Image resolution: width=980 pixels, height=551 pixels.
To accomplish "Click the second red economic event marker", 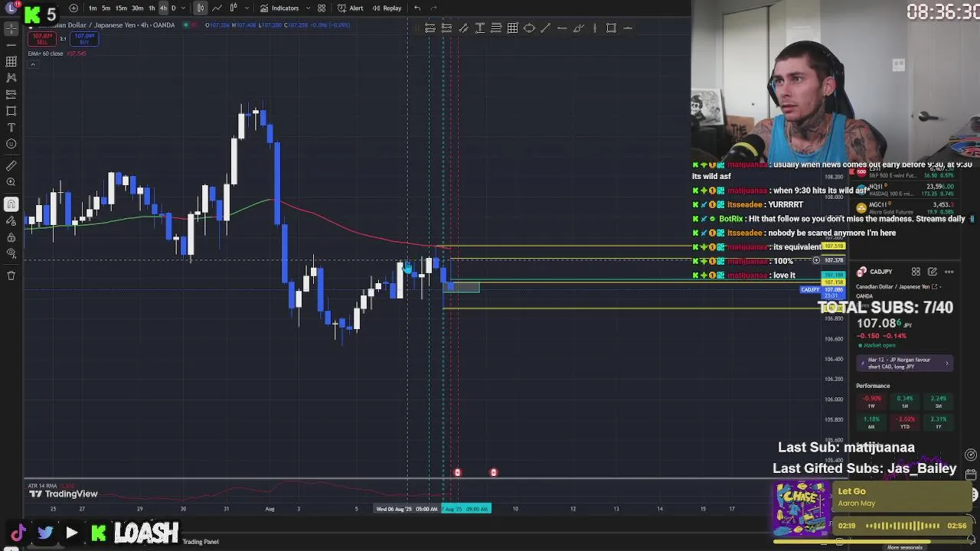I will [x=494, y=472].
